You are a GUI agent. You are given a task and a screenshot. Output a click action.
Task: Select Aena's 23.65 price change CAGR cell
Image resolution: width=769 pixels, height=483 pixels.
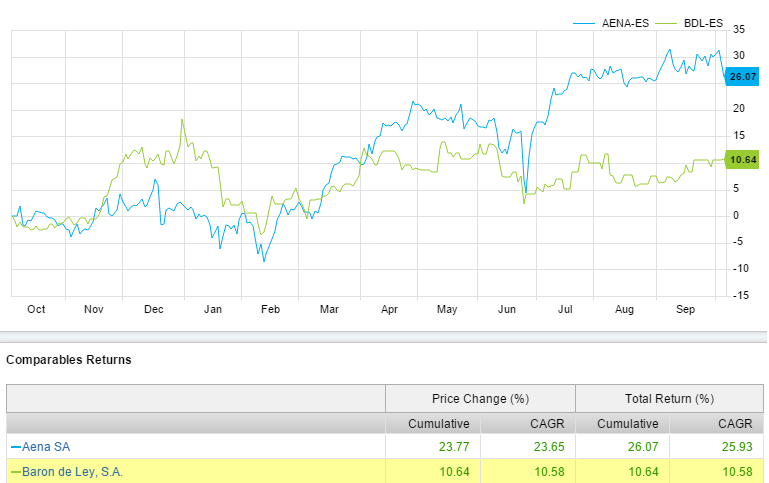click(x=549, y=446)
